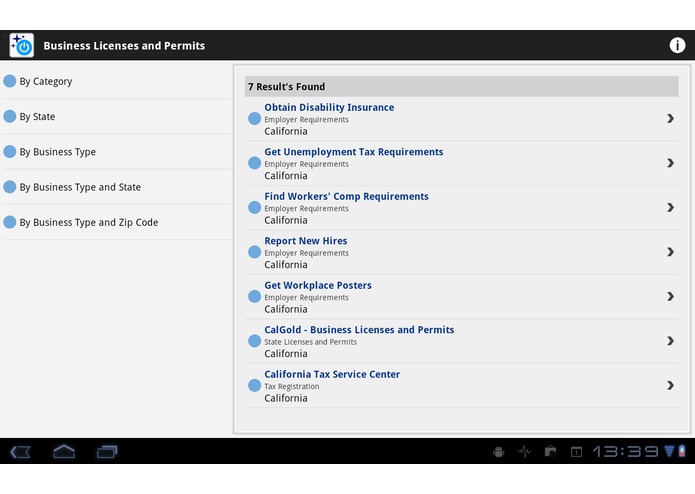
Task: Tap blue bullet beside CalGold entry
Action: (254, 341)
